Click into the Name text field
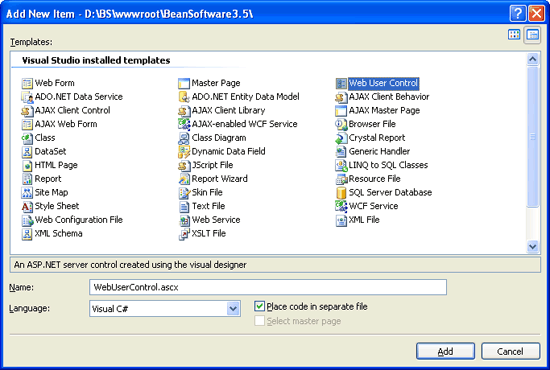Image resolution: width=550 pixels, height=370 pixels. [x=268, y=287]
